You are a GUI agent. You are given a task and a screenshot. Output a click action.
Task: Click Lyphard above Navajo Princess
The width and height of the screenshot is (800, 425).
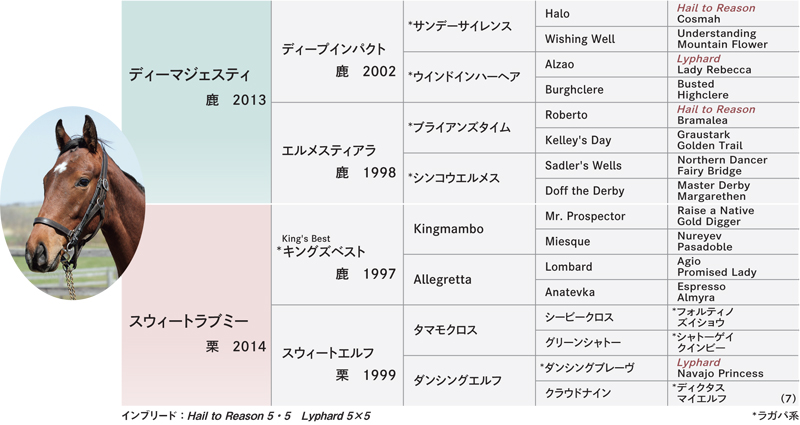698,363
